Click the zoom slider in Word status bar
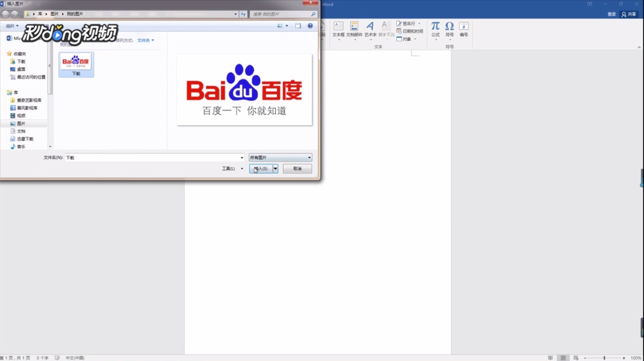 (x=604, y=358)
